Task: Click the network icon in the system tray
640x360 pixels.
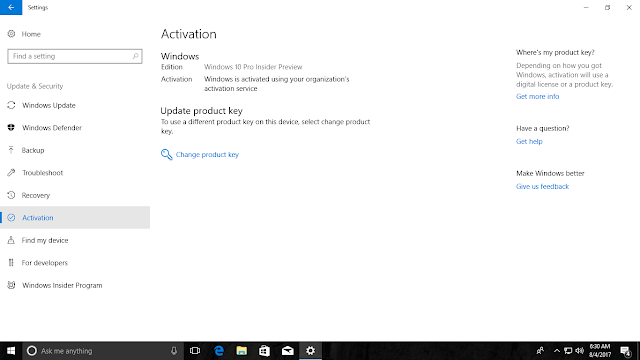Action: 568,351
